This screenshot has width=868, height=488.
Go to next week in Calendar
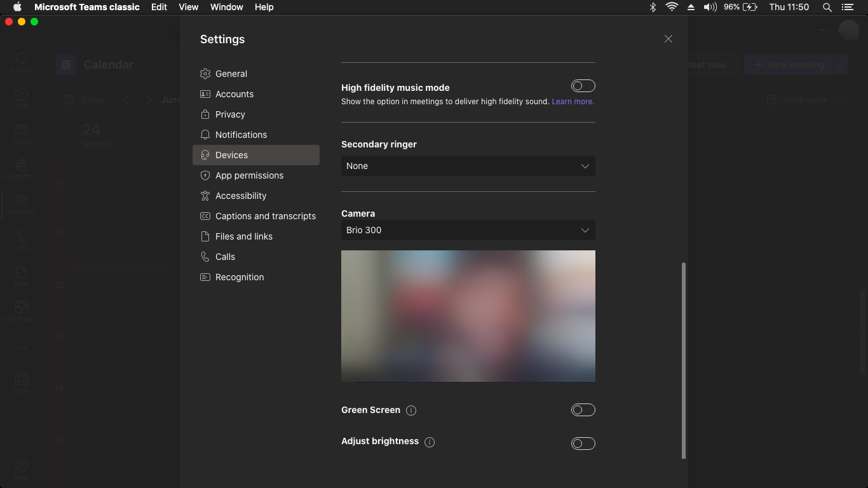(x=148, y=100)
